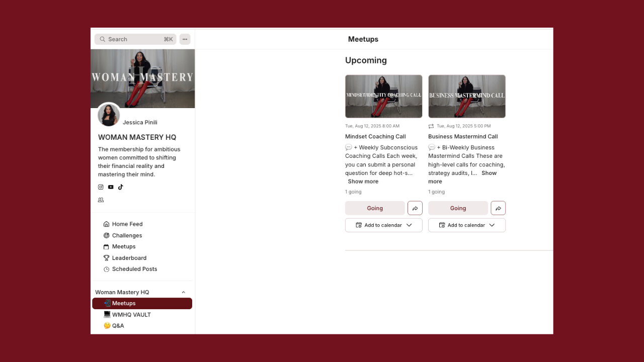Open the WMHQ VAULT space

[131, 315]
